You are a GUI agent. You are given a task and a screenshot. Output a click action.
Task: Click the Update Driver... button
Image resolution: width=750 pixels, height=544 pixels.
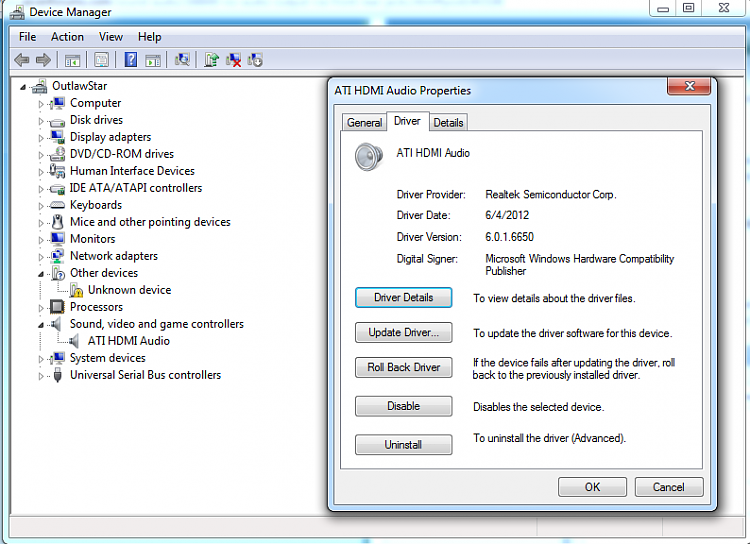tap(403, 332)
